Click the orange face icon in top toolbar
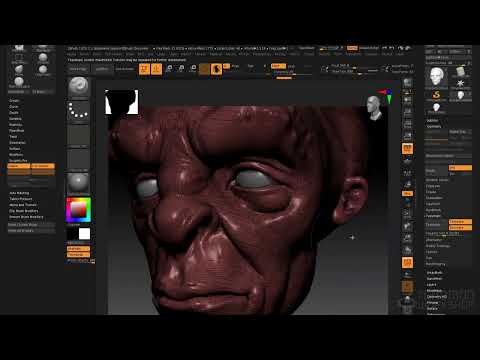The width and height of the screenshot is (480, 360). coord(216,69)
